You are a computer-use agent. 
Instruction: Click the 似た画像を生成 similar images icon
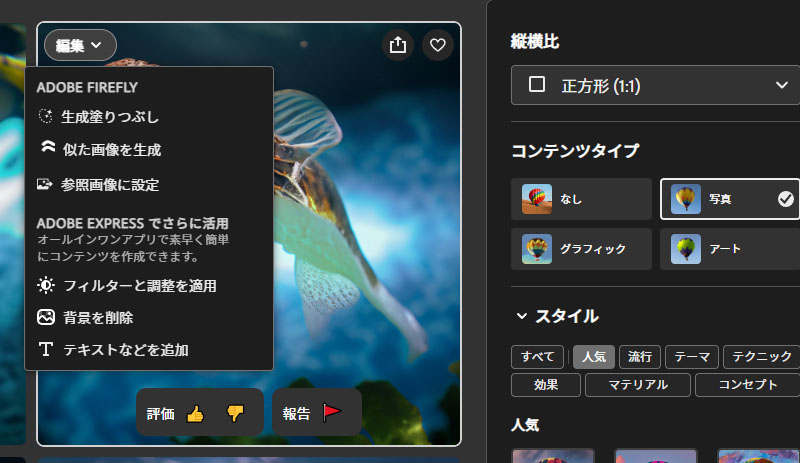(47, 148)
